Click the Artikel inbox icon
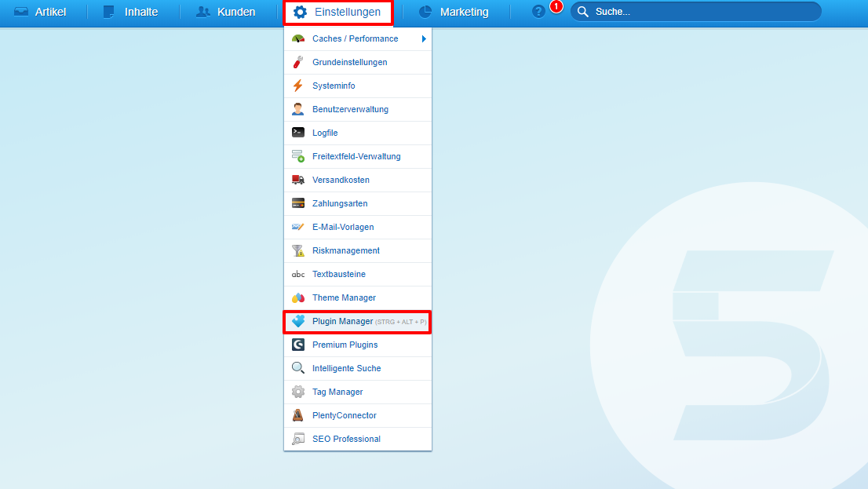The width and height of the screenshot is (868, 489). point(21,12)
